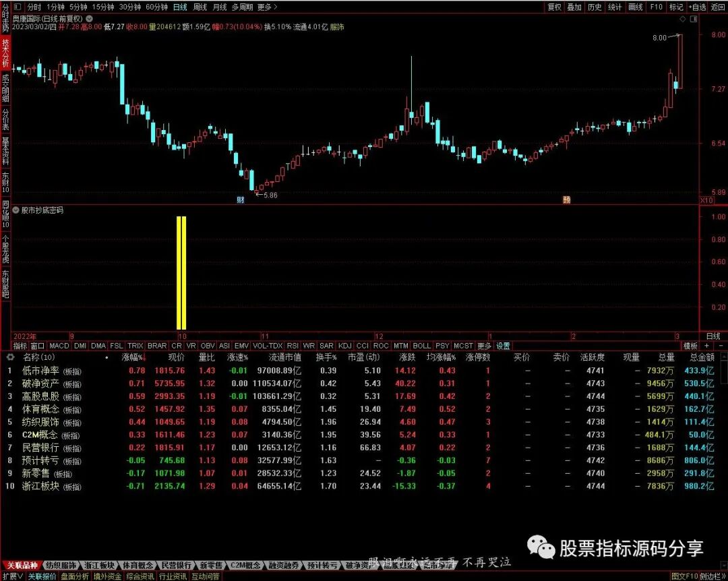Viewport: 728px width, 581px height.
Task: Select the 15分钟 period
Action: coord(103,7)
